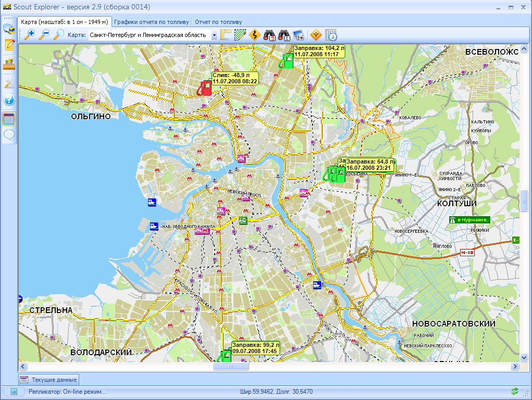Open the speech bubble messages icon
Image resolution: width=532 pixels, height=400 pixels.
pos(9,135)
